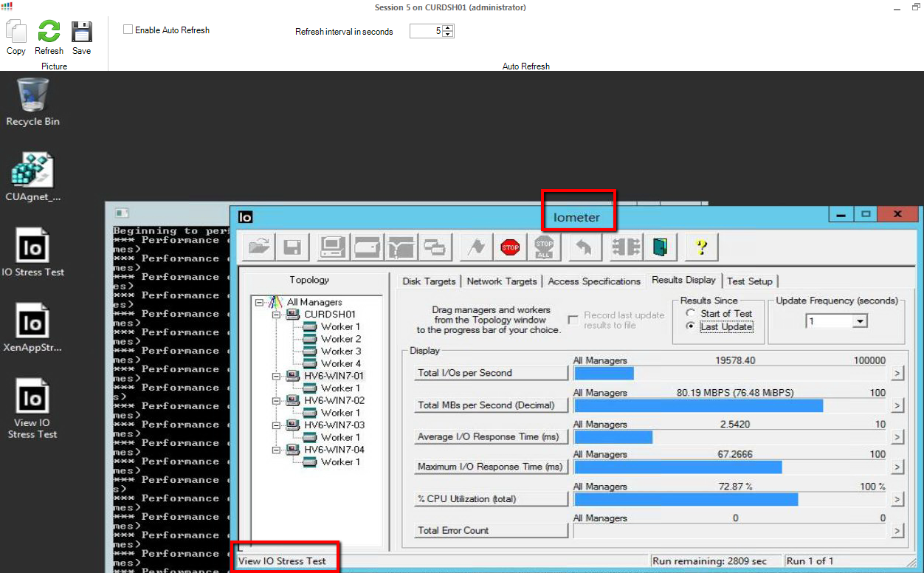Viewport: 924px width, 573px height.
Task: Click the Total MBs per Second progress bar
Action: (730, 405)
